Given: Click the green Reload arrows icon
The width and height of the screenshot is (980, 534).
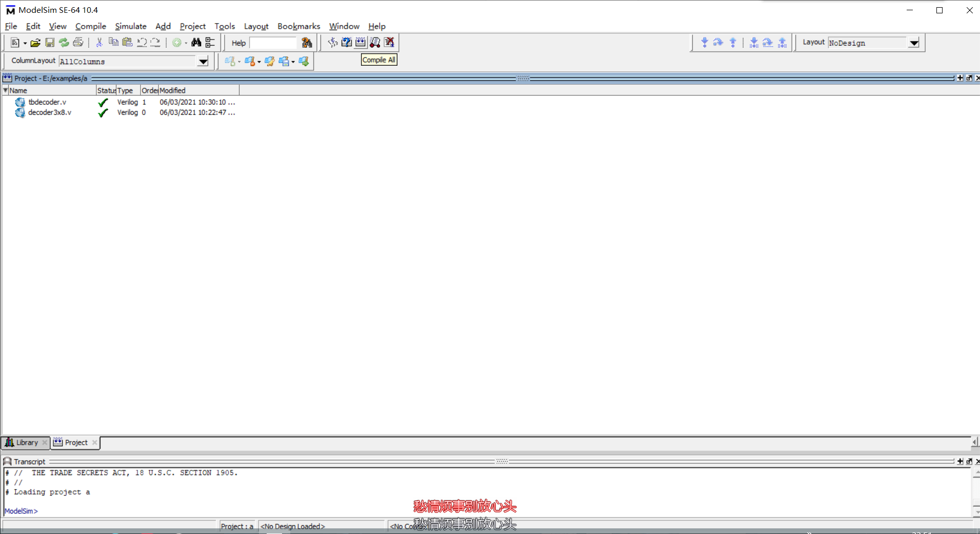Looking at the screenshot, I should [x=64, y=43].
